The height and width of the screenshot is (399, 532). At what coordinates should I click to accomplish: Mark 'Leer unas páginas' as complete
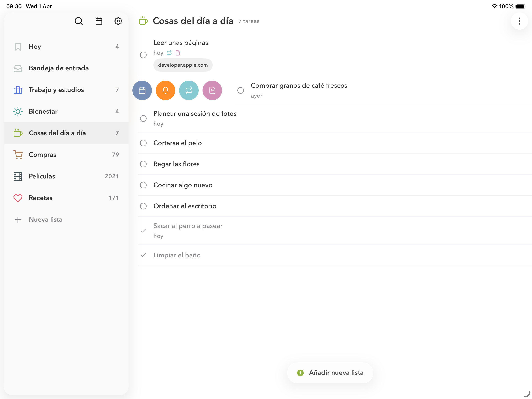143,55
